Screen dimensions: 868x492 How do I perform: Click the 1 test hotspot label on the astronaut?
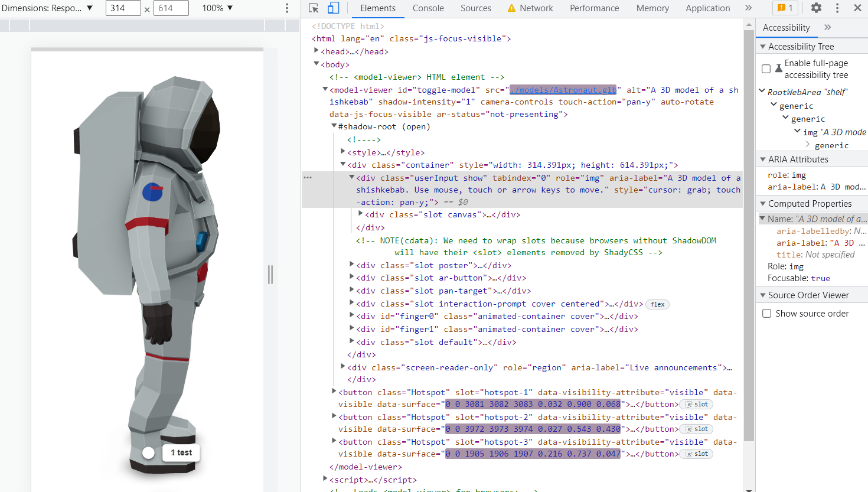tap(181, 452)
